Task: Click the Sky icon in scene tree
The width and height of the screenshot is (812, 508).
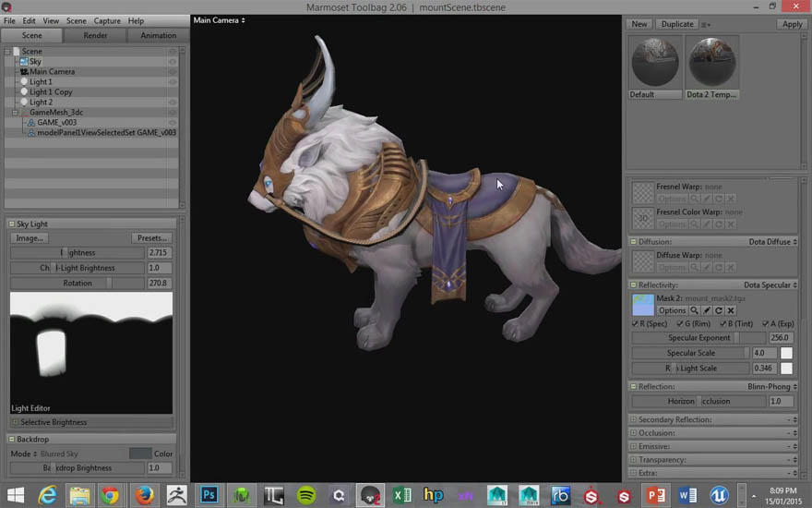Action: [24, 61]
